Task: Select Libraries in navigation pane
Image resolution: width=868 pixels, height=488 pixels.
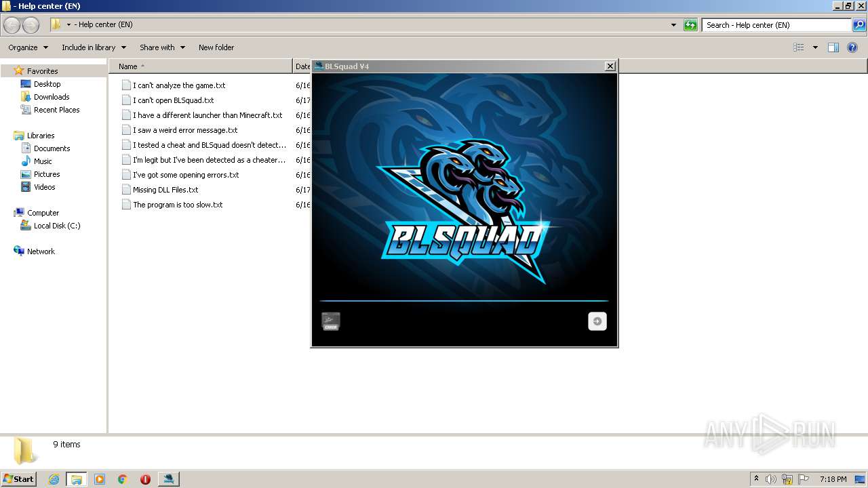Action: click(41, 136)
